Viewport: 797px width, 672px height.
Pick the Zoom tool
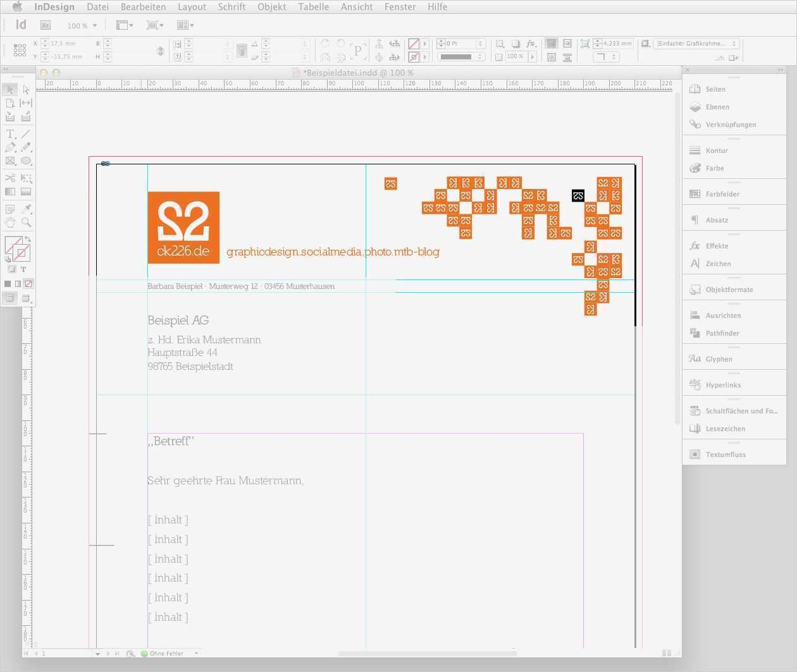tap(26, 222)
